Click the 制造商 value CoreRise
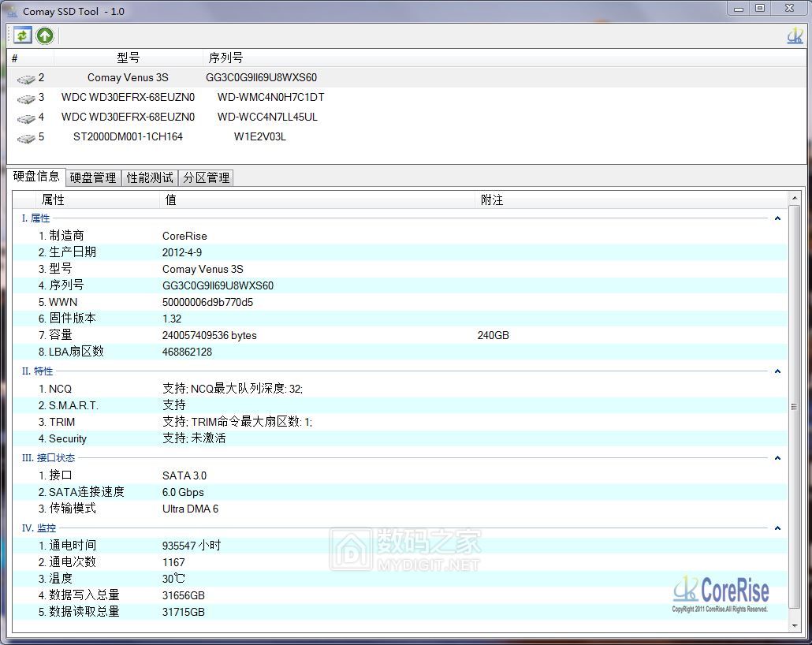 pos(184,236)
